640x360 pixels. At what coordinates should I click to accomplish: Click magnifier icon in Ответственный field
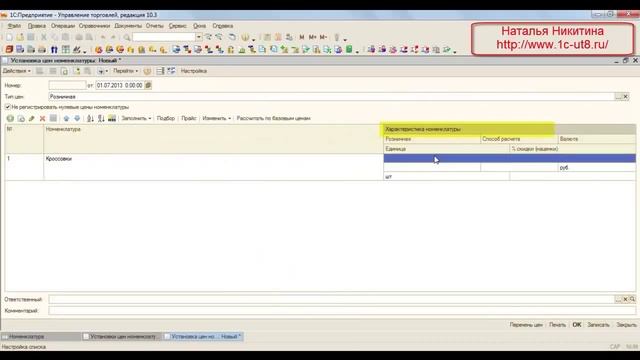(632, 299)
